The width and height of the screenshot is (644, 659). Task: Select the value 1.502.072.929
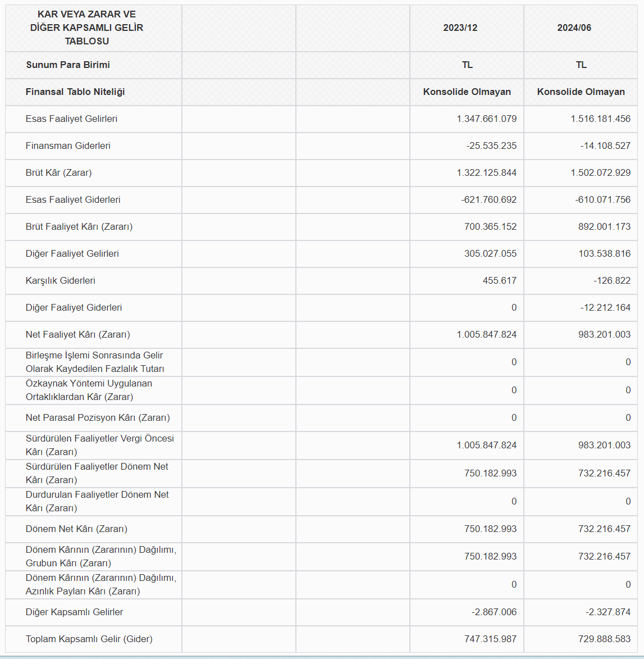tap(600, 173)
